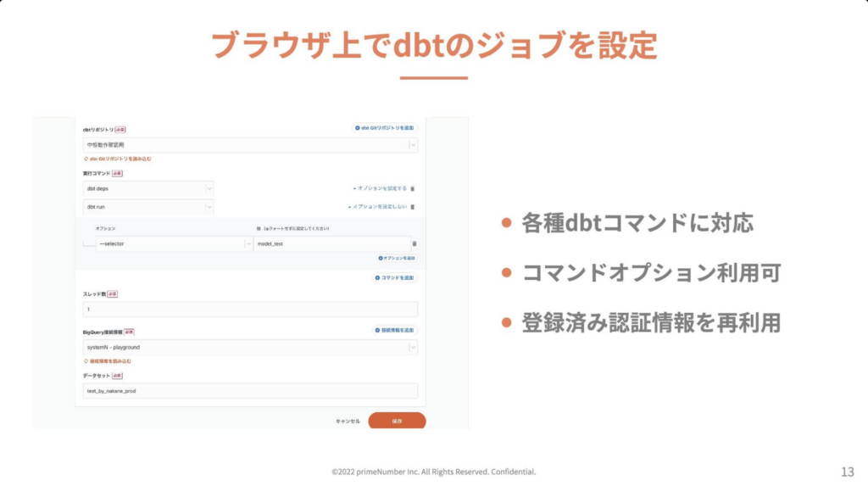Expand オプションを設定する for dbt deps
The image size is (868, 486).
[x=380, y=188]
